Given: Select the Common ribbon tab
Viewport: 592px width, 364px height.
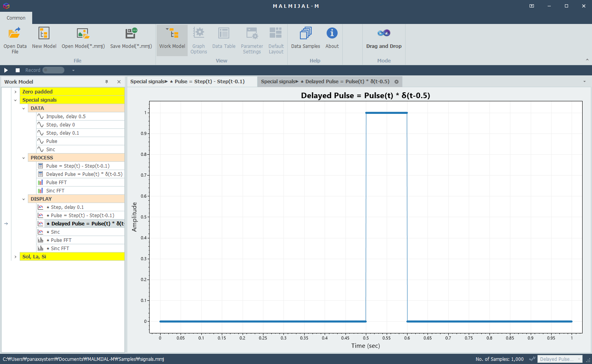Looking at the screenshot, I should tap(16, 18).
